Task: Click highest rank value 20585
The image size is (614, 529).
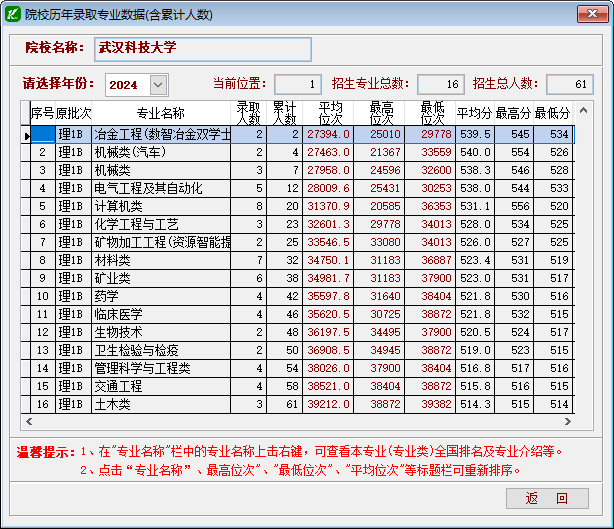Action: [379, 206]
